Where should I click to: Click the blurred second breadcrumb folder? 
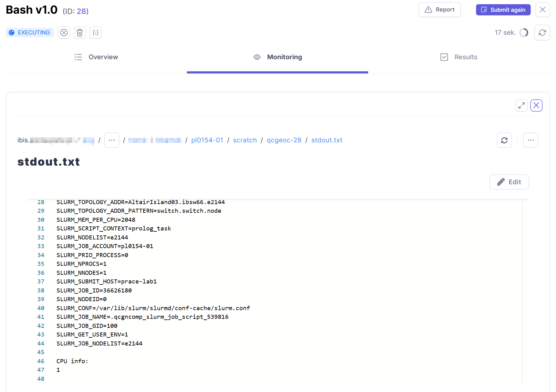tap(154, 140)
